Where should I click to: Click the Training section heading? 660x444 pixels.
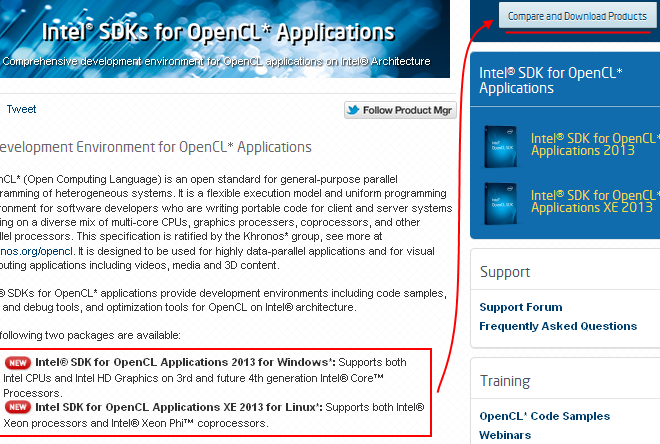[x=505, y=381]
